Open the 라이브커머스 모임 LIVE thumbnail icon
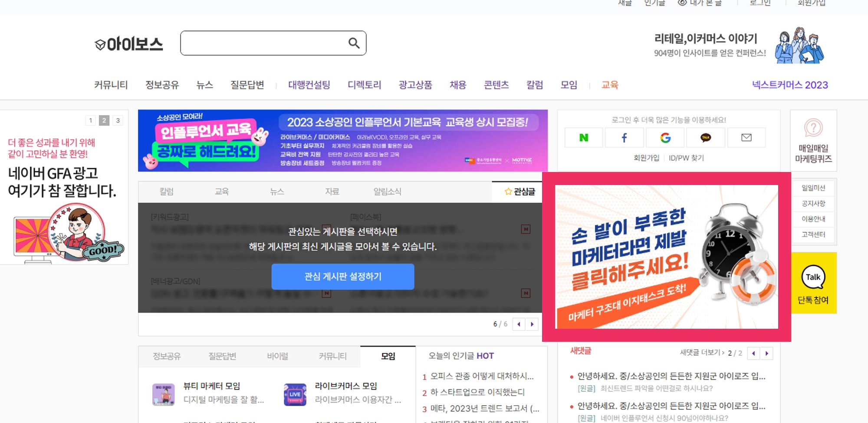Image resolution: width=868 pixels, height=423 pixels. pyautogui.click(x=295, y=394)
